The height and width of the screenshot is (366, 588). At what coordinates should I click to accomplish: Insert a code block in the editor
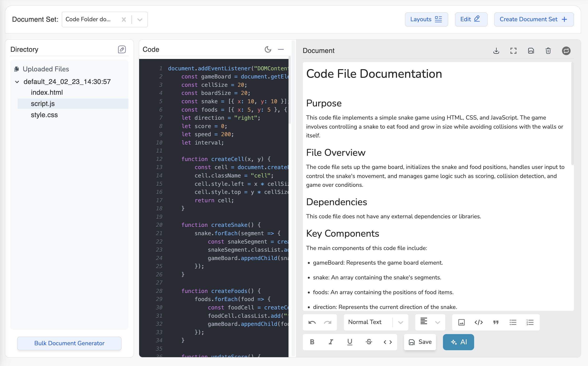click(478, 322)
